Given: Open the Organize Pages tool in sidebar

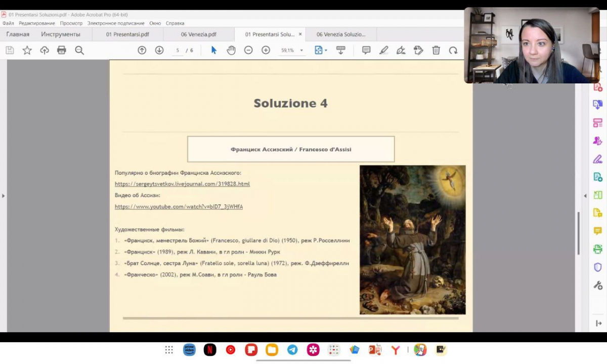Looking at the screenshot, I should click(598, 123).
